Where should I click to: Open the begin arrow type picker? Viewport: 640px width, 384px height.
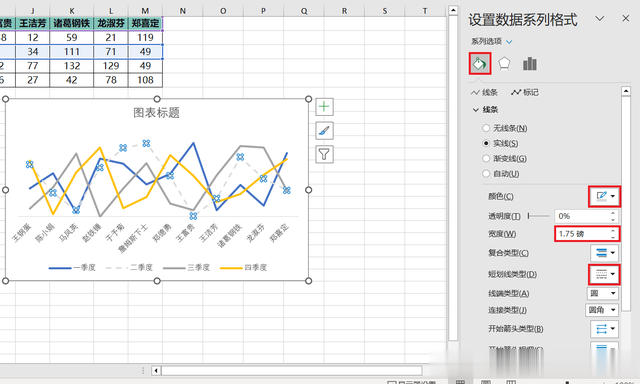click(x=604, y=329)
